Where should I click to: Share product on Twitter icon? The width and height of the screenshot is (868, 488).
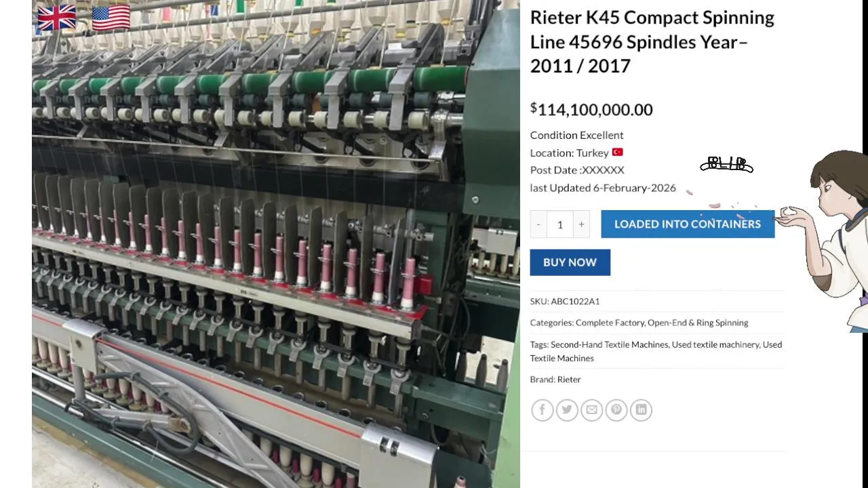(x=567, y=409)
